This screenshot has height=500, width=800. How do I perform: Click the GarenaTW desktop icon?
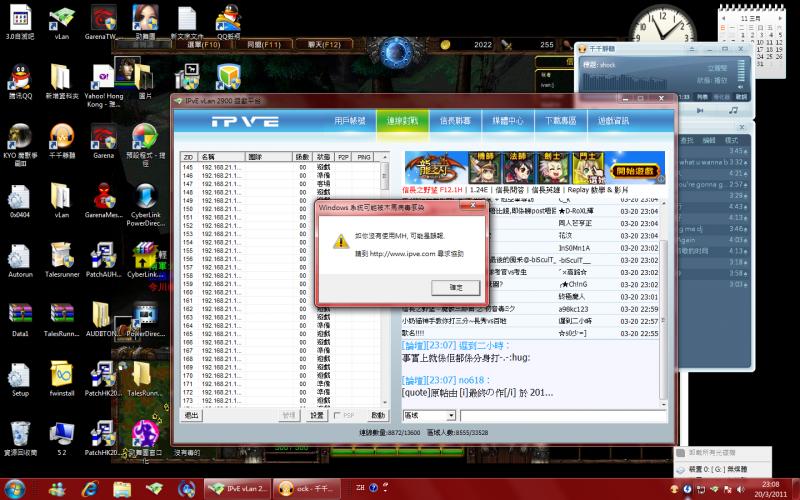pyautogui.click(x=104, y=22)
